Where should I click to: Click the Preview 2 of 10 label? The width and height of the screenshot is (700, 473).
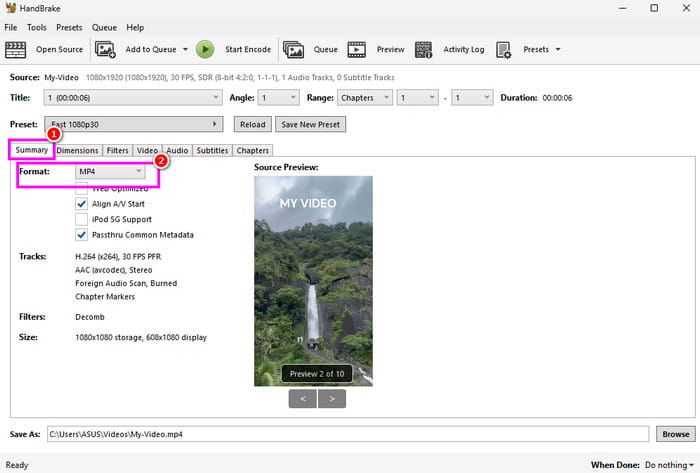coord(317,374)
